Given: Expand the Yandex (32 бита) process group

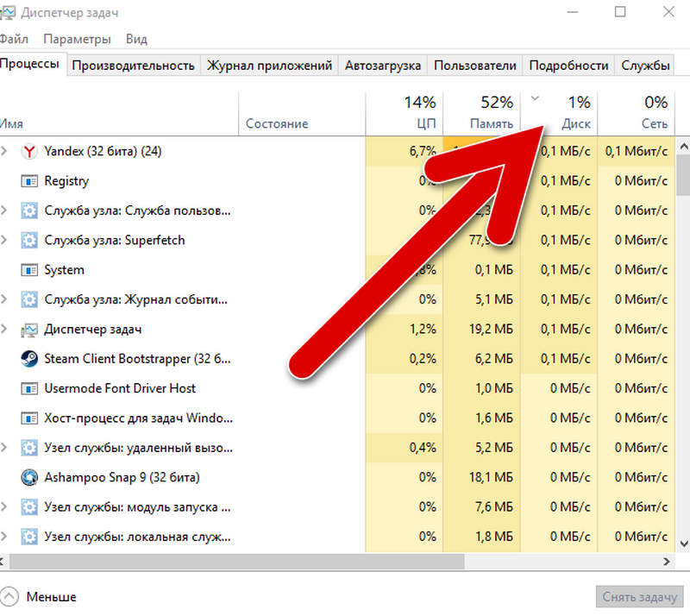Looking at the screenshot, I should click(4, 151).
